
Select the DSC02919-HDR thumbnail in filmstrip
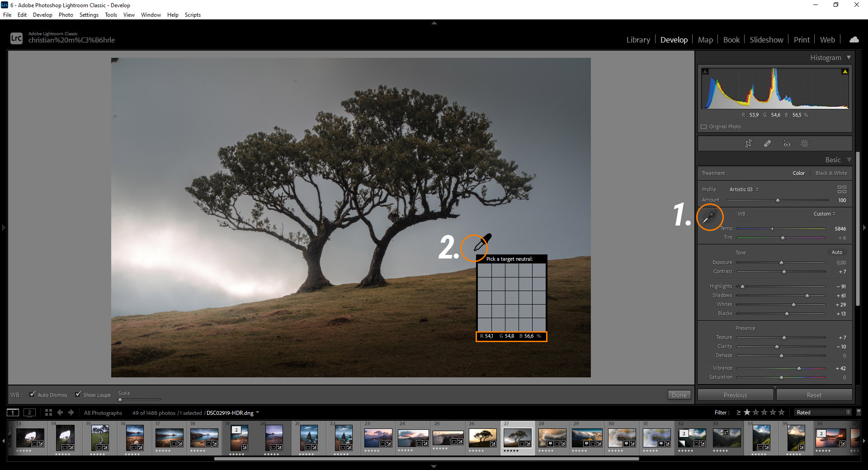(518, 437)
